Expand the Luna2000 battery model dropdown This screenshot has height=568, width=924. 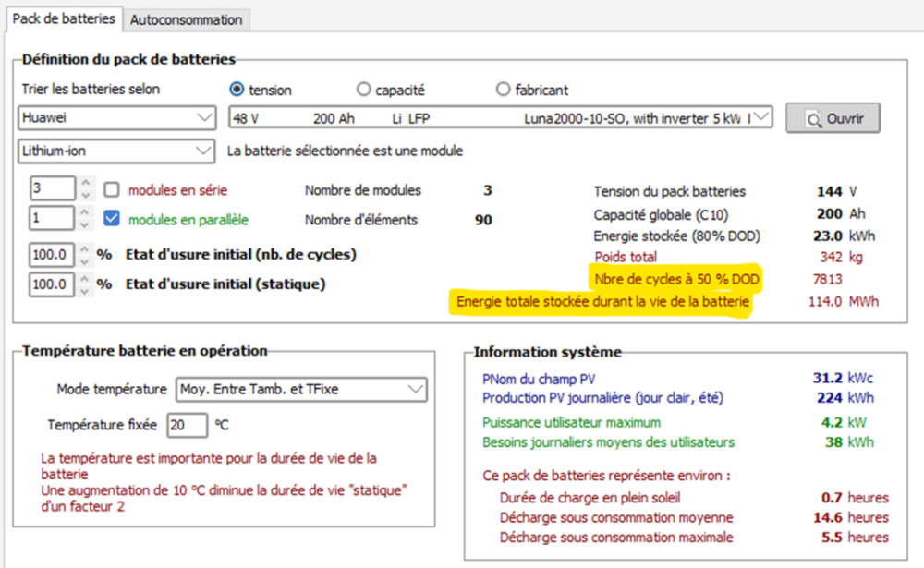tap(762, 119)
